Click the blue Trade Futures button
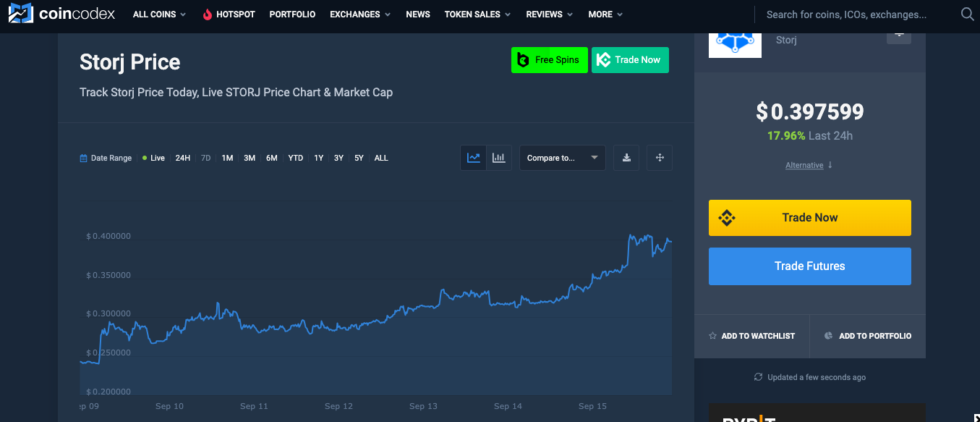The width and height of the screenshot is (980, 422). coord(810,266)
